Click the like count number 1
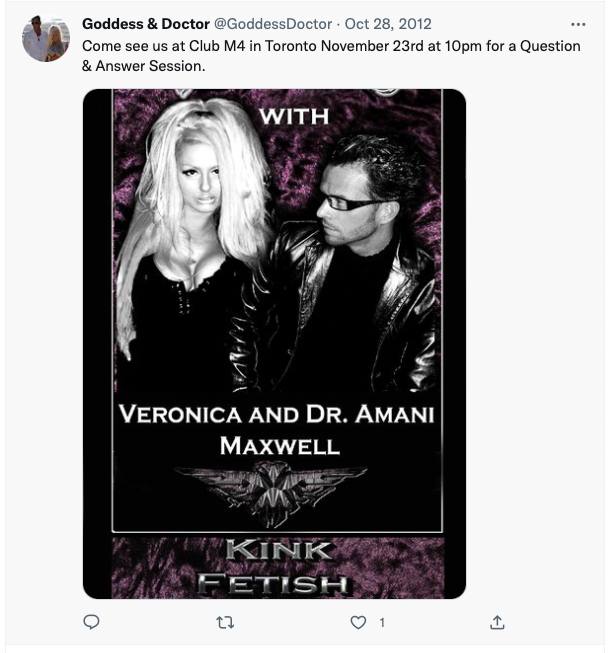Viewport: 610px width, 653px height. click(382, 623)
